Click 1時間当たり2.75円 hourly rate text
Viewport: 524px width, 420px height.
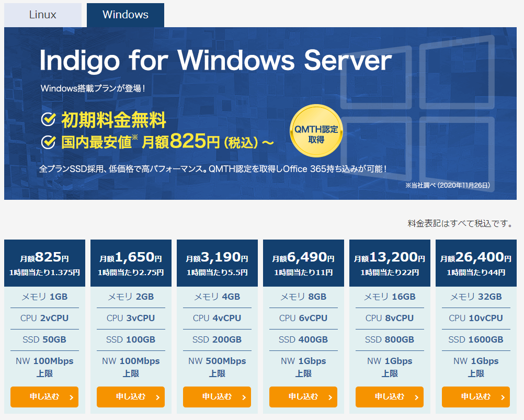pyautogui.click(x=131, y=273)
